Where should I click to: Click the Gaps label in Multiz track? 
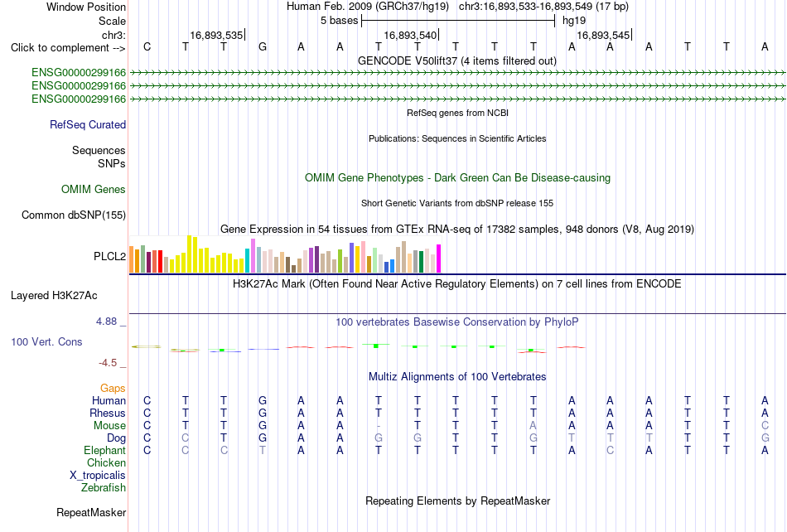tap(113, 388)
